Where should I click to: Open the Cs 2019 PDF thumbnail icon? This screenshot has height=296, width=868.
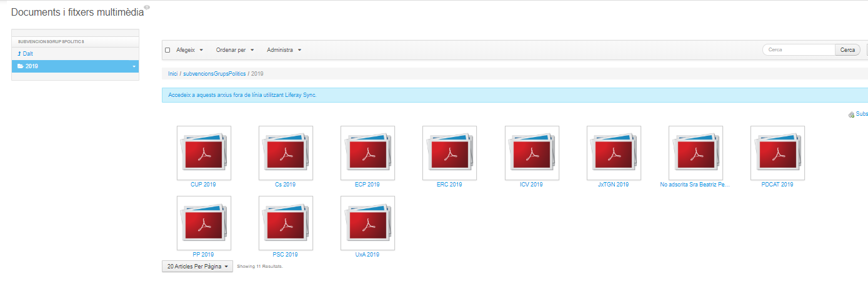pos(286,153)
